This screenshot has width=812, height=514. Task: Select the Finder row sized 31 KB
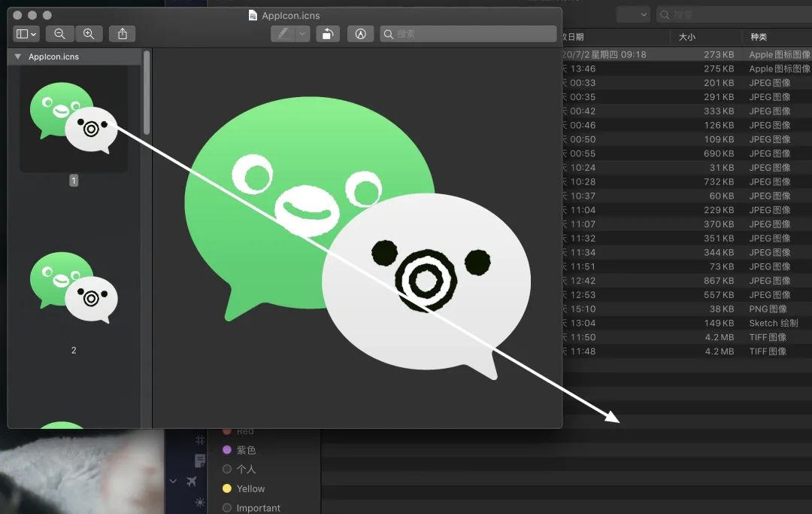click(x=687, y=167)
